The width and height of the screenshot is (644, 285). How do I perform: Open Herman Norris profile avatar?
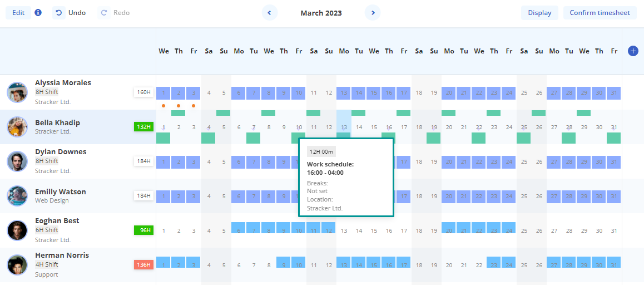coord(17,264)
